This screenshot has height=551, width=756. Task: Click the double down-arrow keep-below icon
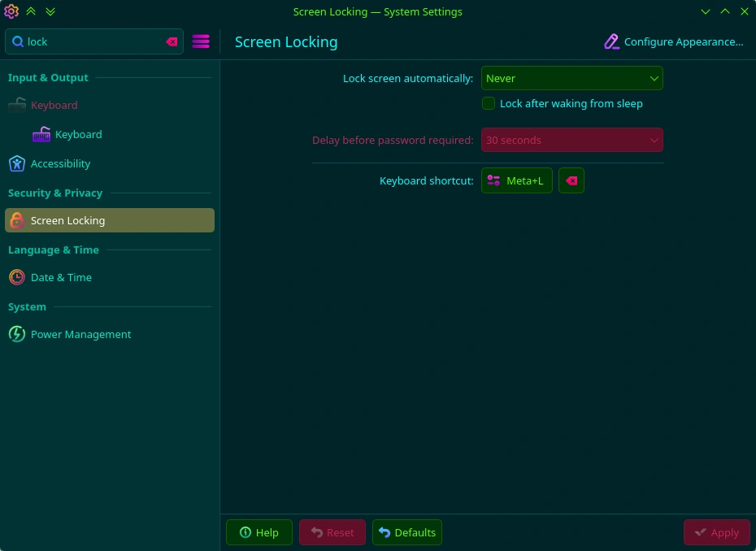[x=50, y=11]
